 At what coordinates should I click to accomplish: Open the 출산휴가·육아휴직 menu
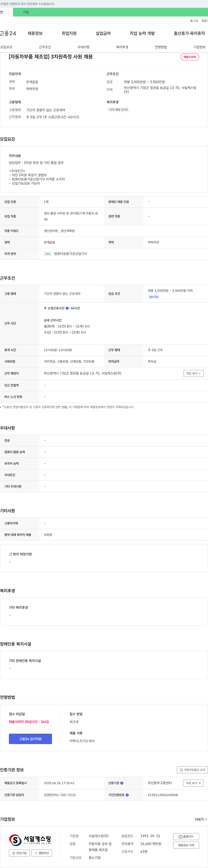(189, 33)
